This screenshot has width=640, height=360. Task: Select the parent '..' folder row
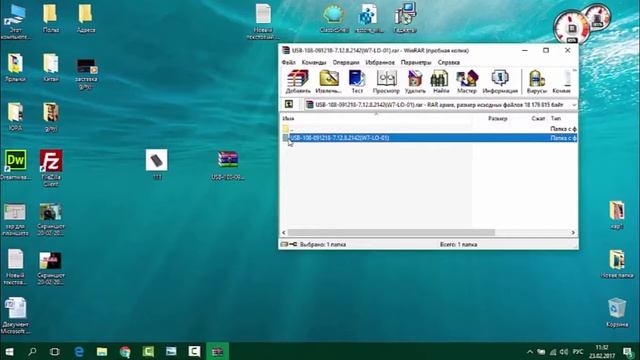click(x=429, y=129)
